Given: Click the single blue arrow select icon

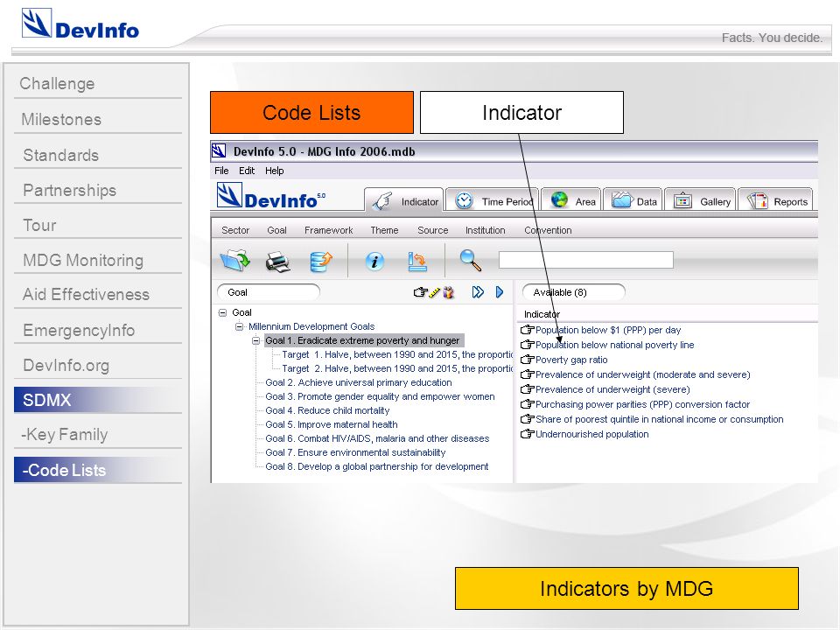Looking at the screenshot, I should pyautogui.click(x=500, y=292).
